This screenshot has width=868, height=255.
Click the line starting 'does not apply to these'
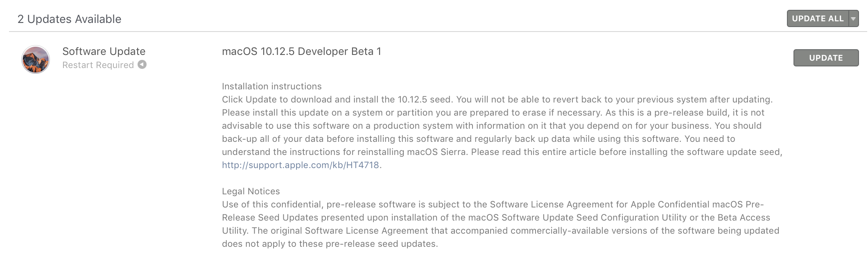point(330,244)
